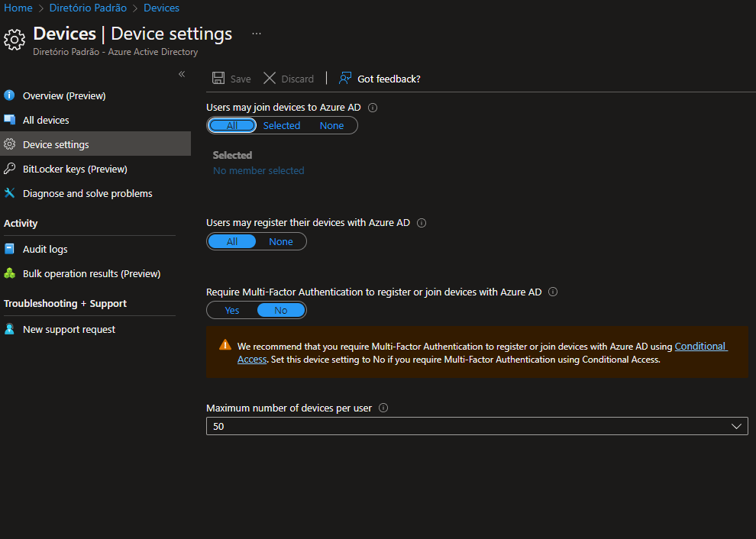Click the Audit logs book icon
Image resolution: width=756 pixels, height=539 pixels.
(9, 249)
